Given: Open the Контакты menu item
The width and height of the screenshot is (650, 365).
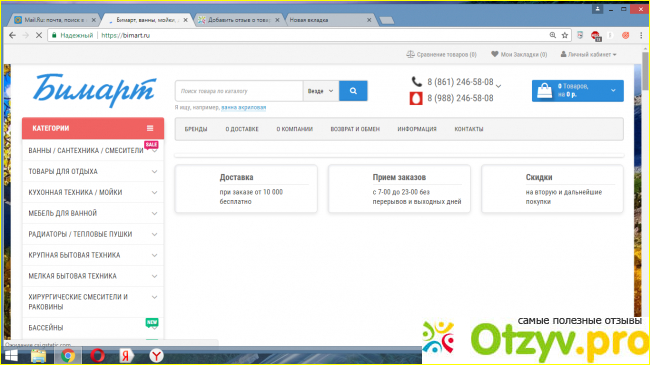Looking at the screenshot, I should (x=468, y=129).
